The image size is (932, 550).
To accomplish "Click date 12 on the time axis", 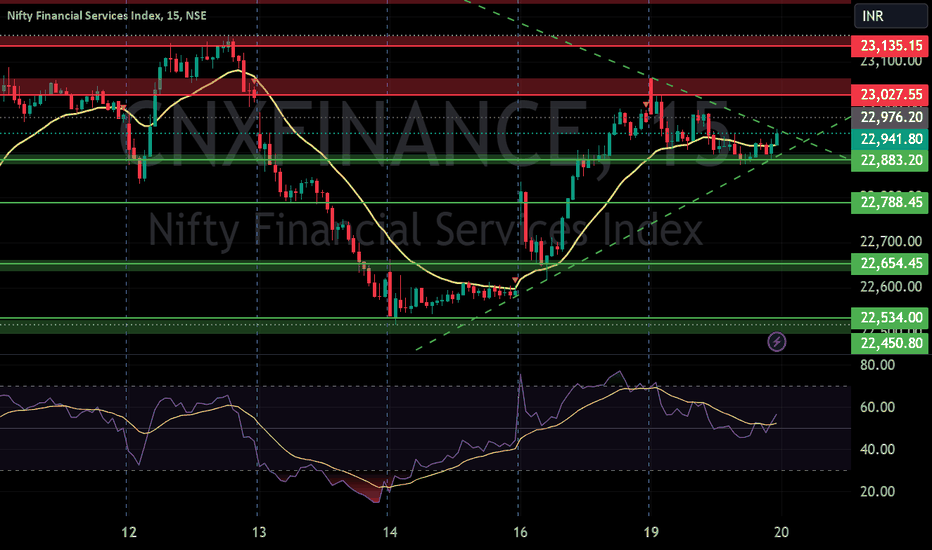I will [x=129, y=532].
